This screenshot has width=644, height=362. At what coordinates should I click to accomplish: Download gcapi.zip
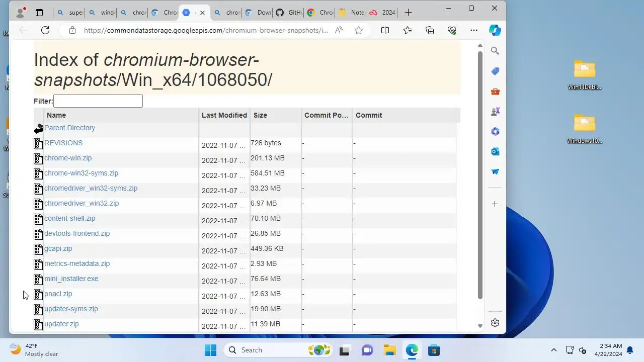(58, 248)
